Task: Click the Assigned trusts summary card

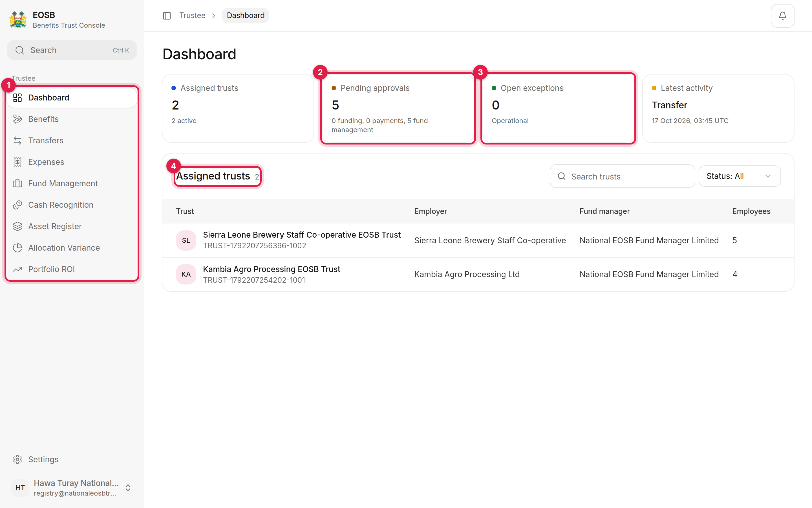Action: click(x=238, y=109)
